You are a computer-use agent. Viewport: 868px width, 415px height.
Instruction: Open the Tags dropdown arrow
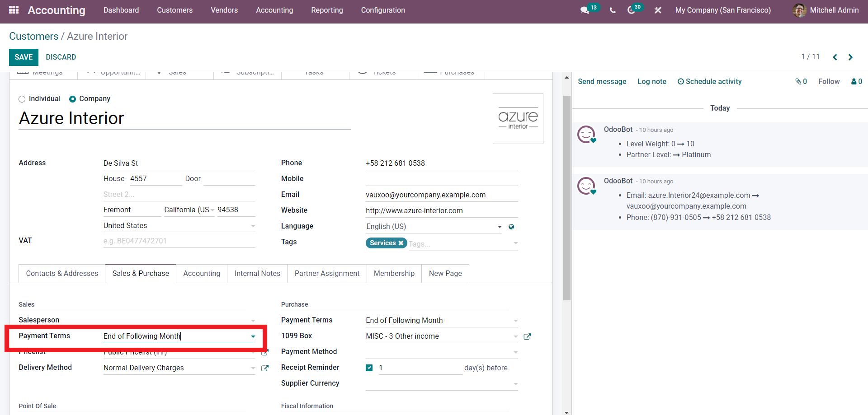(x=515, y=243)
